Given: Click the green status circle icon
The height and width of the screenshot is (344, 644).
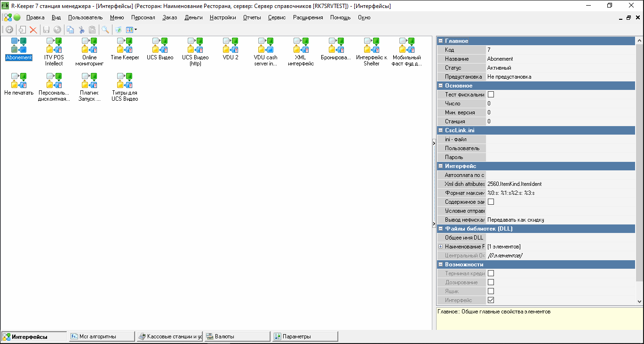Looking at the screenshot, I should [17, 17].
